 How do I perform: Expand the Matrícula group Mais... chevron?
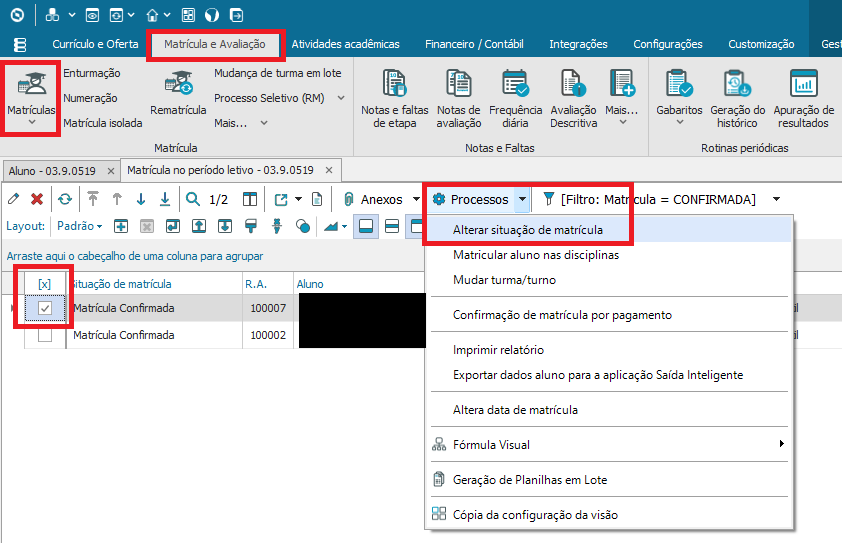click(264, 124)
